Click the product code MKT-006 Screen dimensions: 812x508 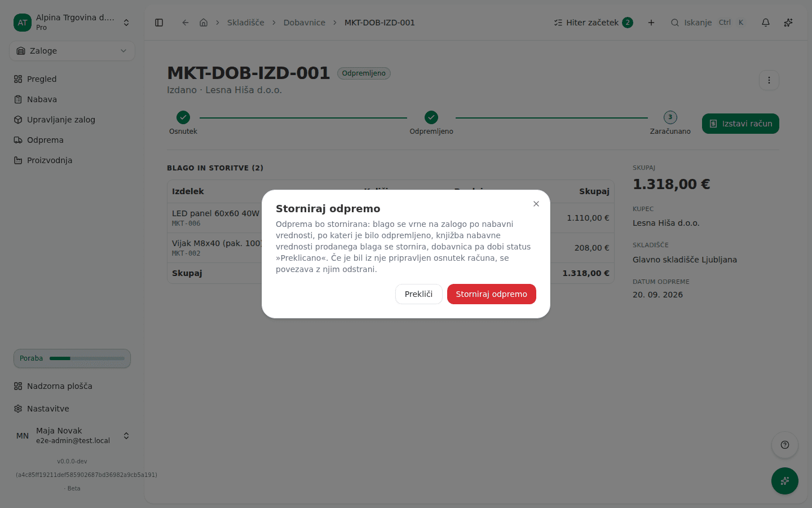coord(186,224)
